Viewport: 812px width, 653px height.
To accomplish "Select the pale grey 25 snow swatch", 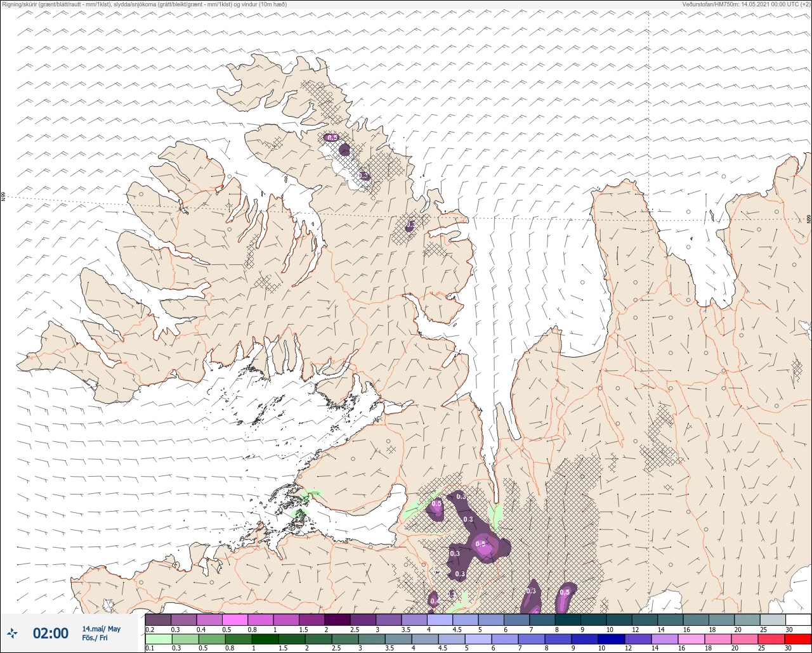I will (772, 619).
